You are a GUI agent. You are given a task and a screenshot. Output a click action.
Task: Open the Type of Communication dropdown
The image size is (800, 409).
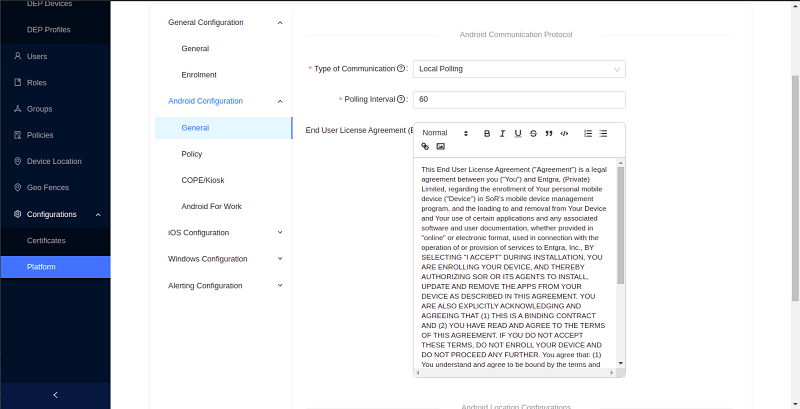pos(518,69)
